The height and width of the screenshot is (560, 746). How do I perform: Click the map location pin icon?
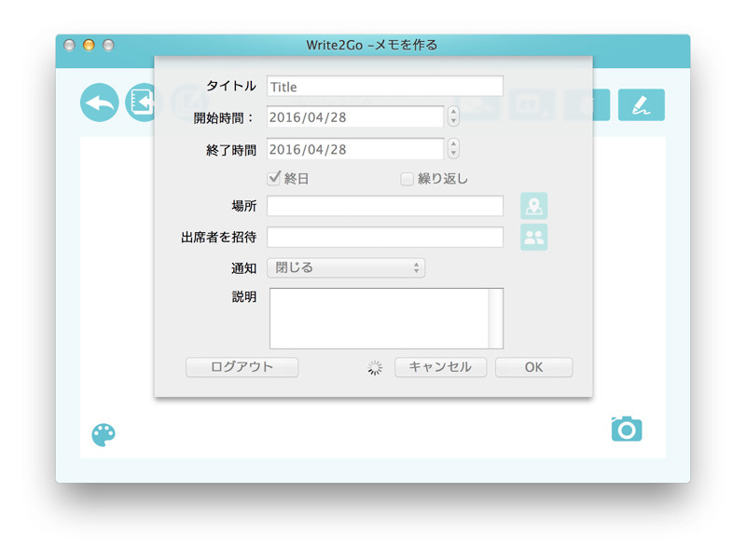533,206
